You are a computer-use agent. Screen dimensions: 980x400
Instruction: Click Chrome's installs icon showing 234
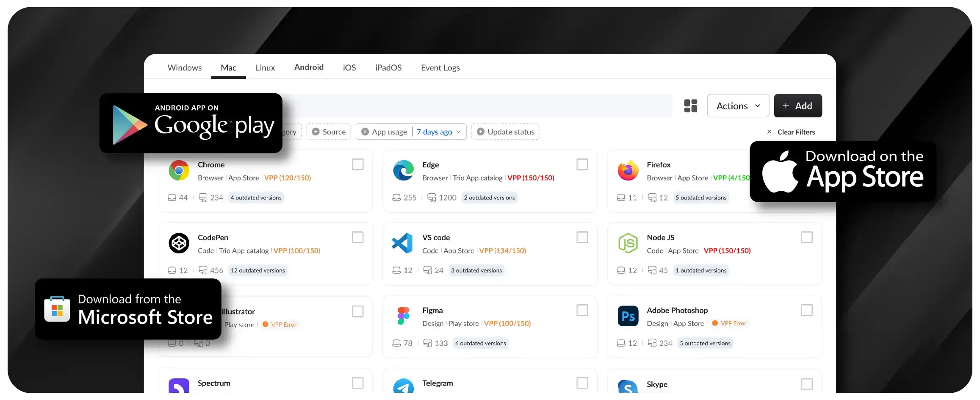[x=203, y=197]
